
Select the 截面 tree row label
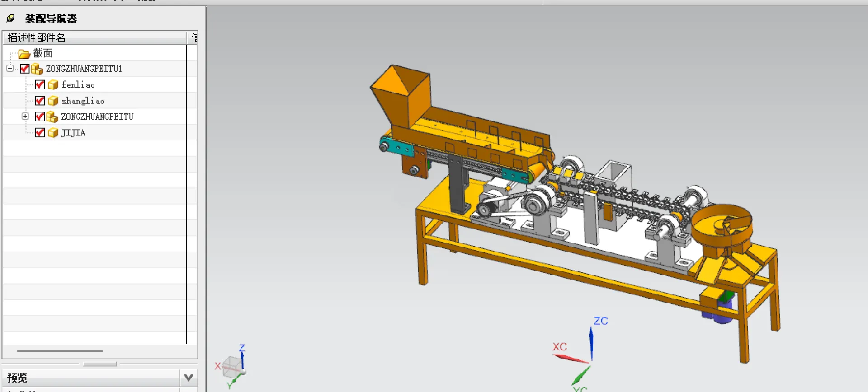[43, 53]
